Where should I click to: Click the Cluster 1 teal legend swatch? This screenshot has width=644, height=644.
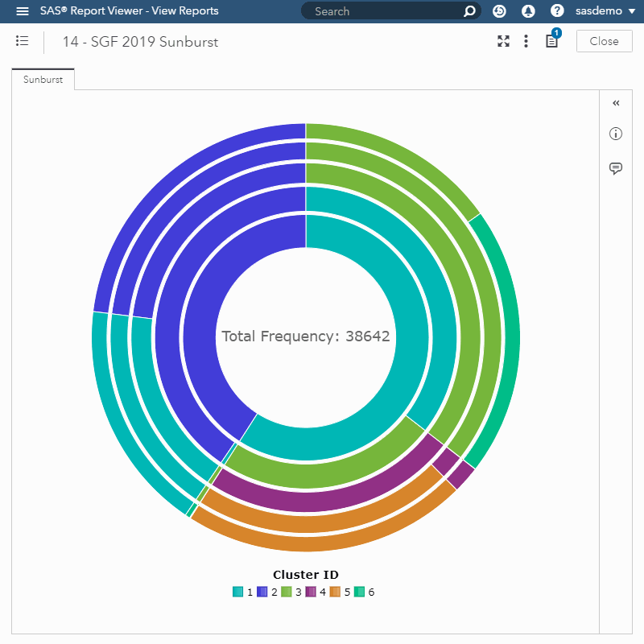point(237,592)
